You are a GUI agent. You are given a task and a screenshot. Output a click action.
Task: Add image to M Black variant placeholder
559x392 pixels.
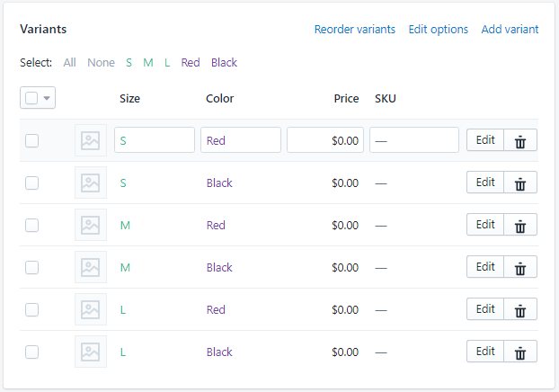90,267
